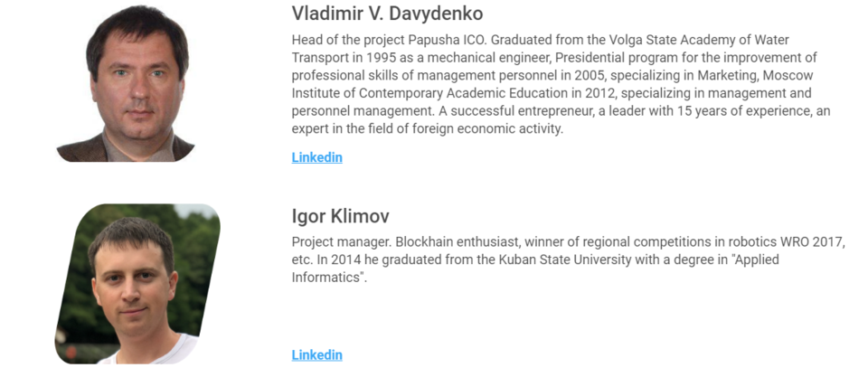
Task: Click the "Blockhain enthusiast" phrase
Action: (x=458, y=242)
